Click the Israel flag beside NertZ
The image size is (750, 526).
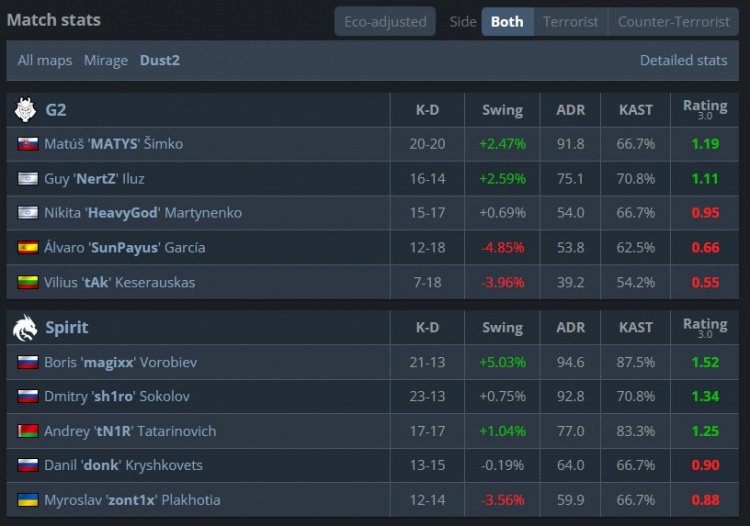pyautogui.click(x=27, y=179)
